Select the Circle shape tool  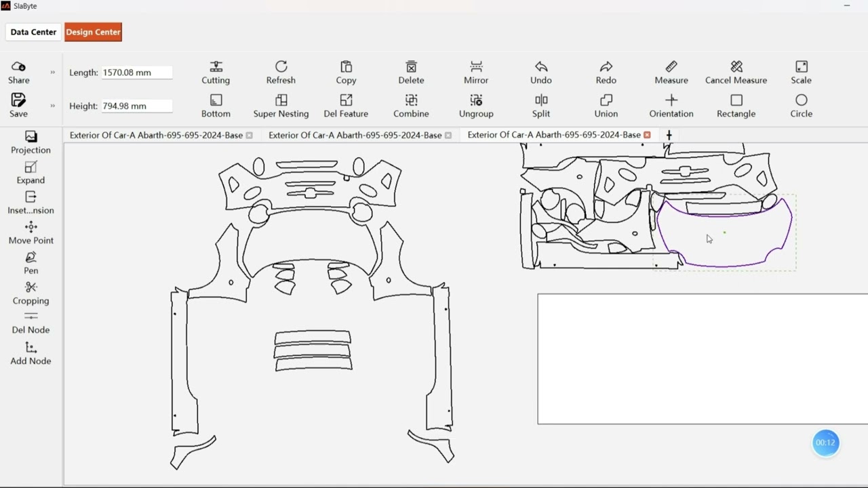pos(801,106)
